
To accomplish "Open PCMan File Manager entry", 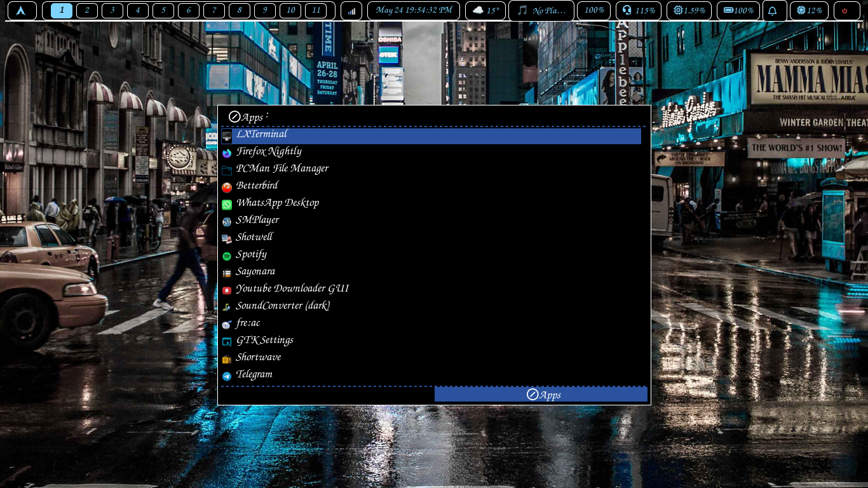I will point(431,170).
